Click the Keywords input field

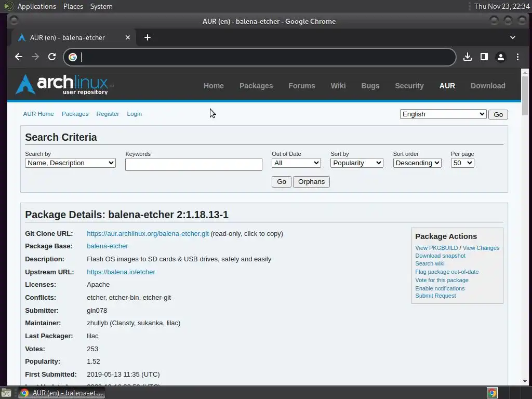click(193, 164)
